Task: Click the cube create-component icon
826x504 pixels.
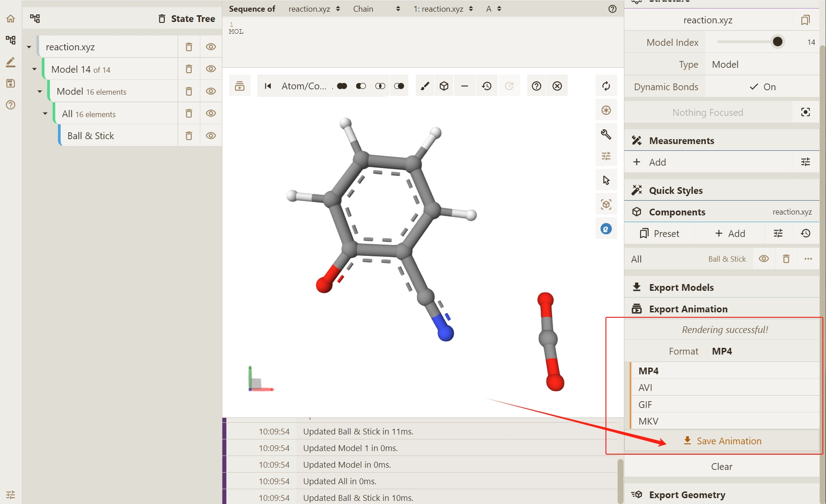Action: pos(444,86)
